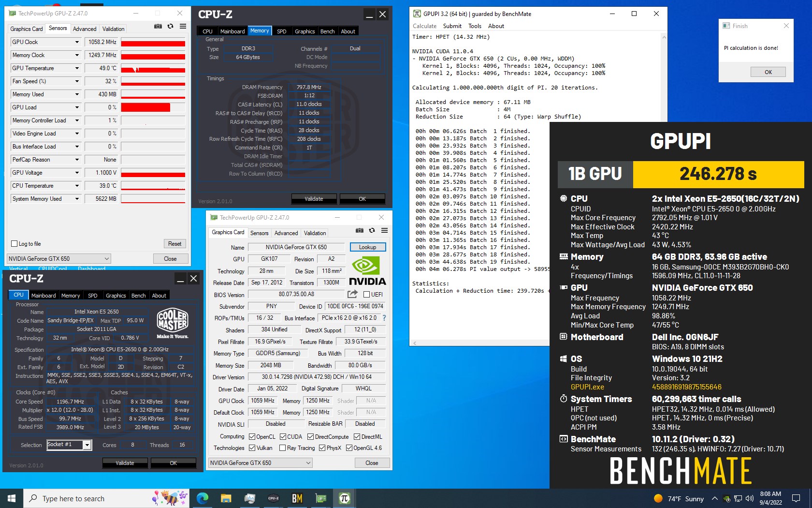Click Cooler Master logo in CPU-Z
Image resolution: width=812 pixels, height=508 pixels.
pos(173,323)
